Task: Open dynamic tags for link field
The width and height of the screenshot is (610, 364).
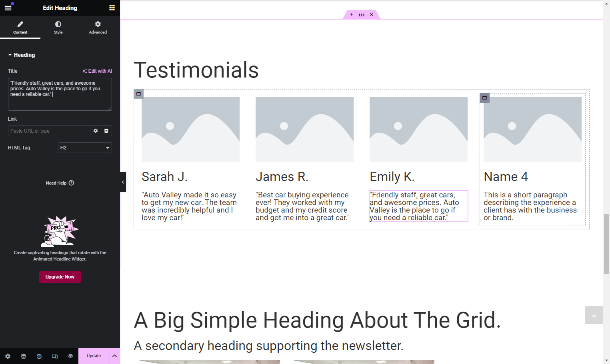Action: click(x=106, y=131)
